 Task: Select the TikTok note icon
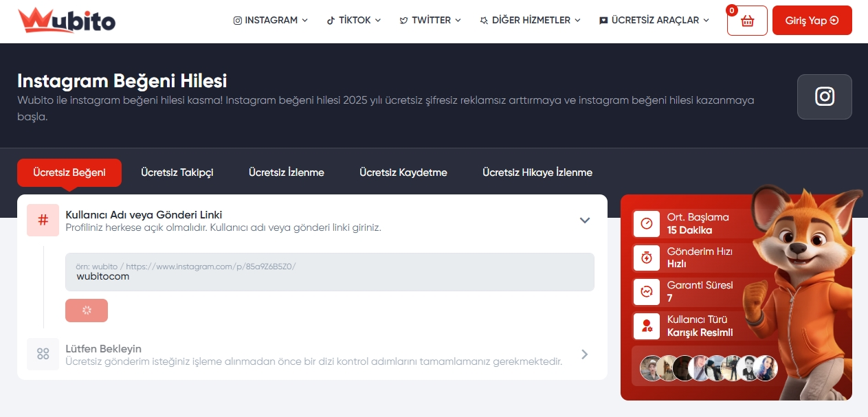pos(330,20)
